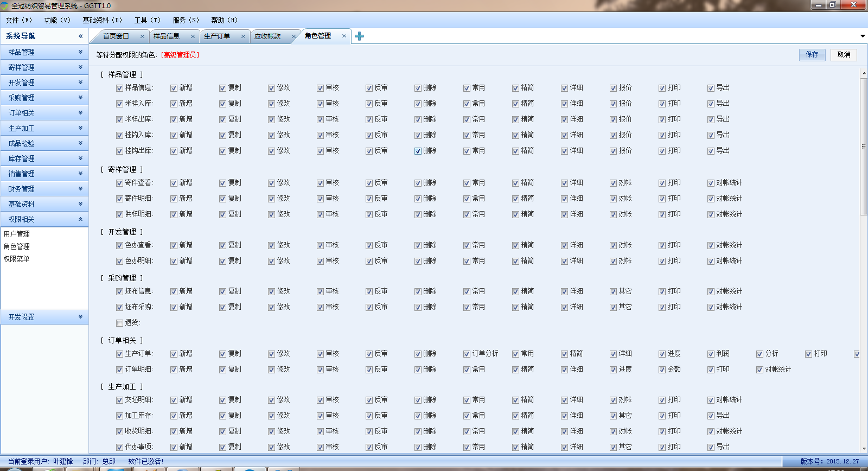Expand the 样品管理 navigation group
868x471 pixels.
[44, 52]
